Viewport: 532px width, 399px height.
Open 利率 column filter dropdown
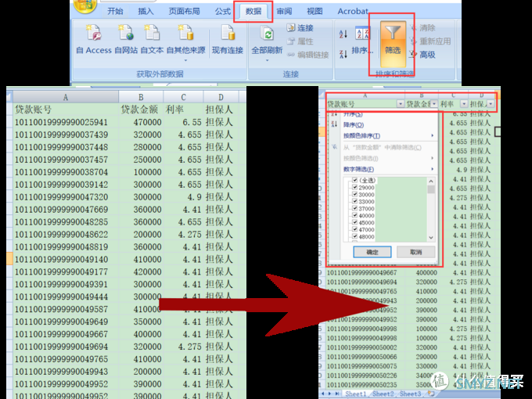pos(464,104)
